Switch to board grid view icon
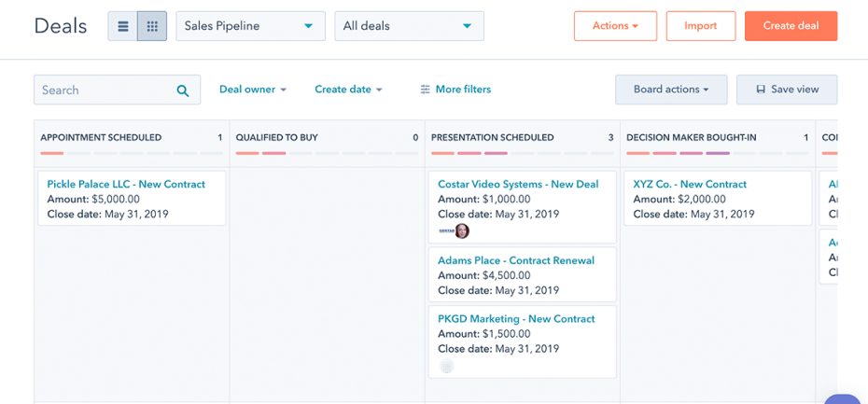The width and height of the screenshot is (868, 404). pos(152,26)
